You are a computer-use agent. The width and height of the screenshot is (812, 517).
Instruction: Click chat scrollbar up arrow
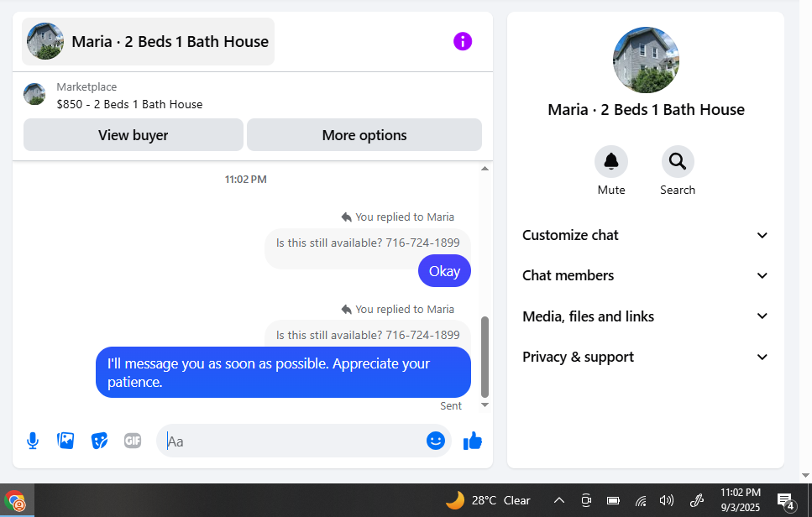coord(485,169)
